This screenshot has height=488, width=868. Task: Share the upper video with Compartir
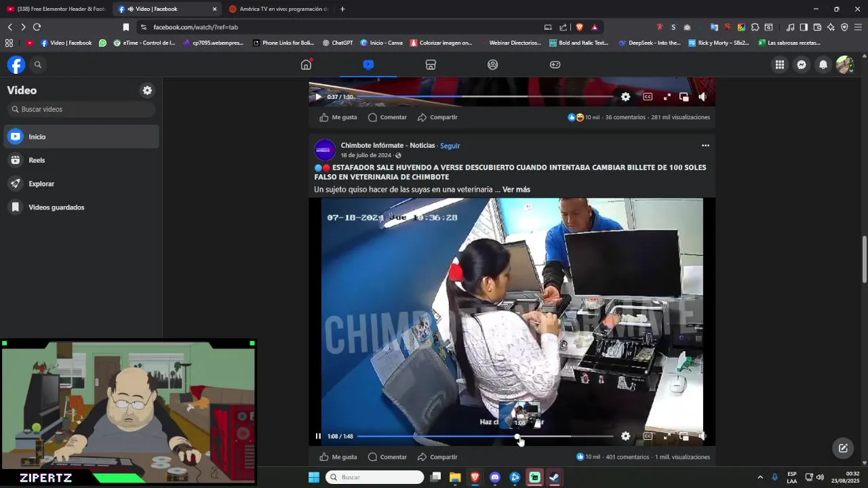[437, 117]
